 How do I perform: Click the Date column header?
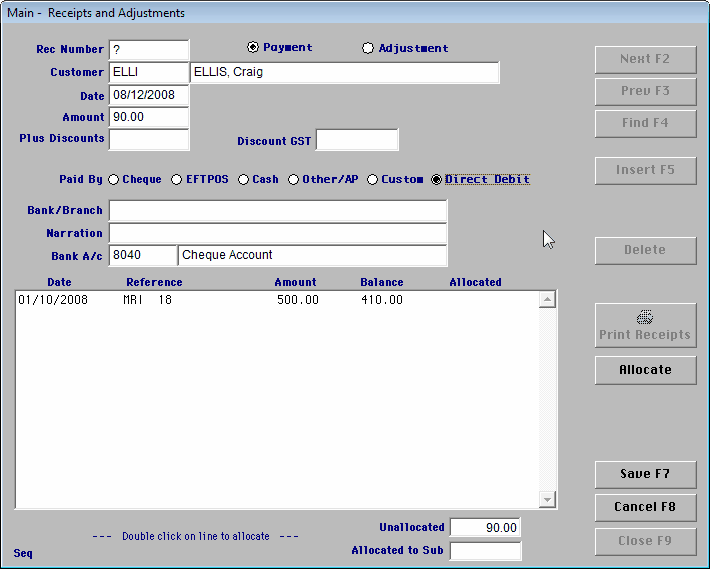[59, 282]
